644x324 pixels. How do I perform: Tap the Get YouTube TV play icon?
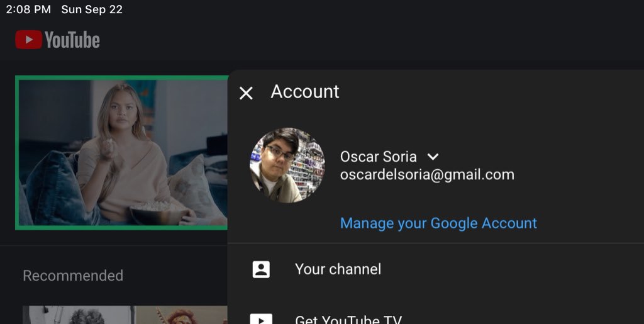click(x=261, y=319)
